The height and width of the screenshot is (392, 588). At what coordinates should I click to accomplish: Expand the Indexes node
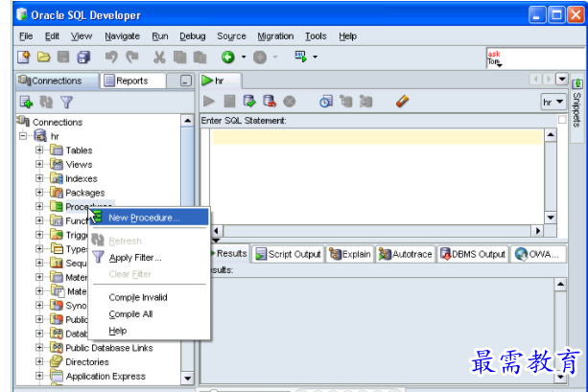click(x=39, y=178)
